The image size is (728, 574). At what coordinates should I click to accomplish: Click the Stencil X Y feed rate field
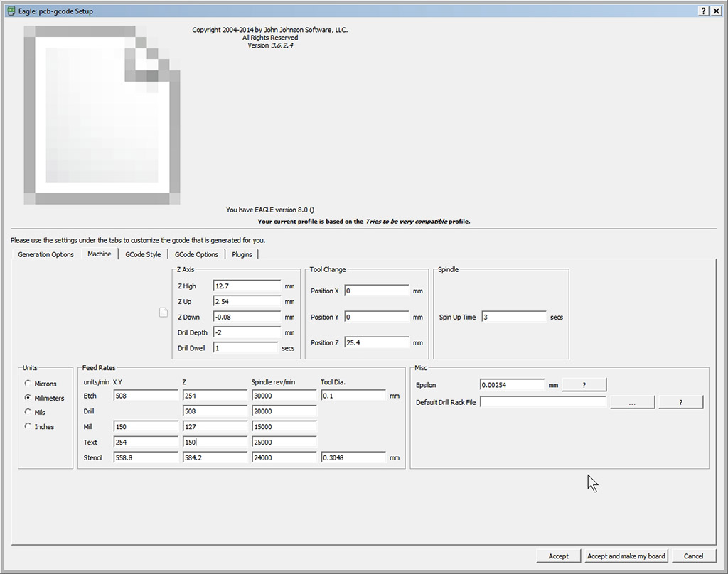[146, 457]
